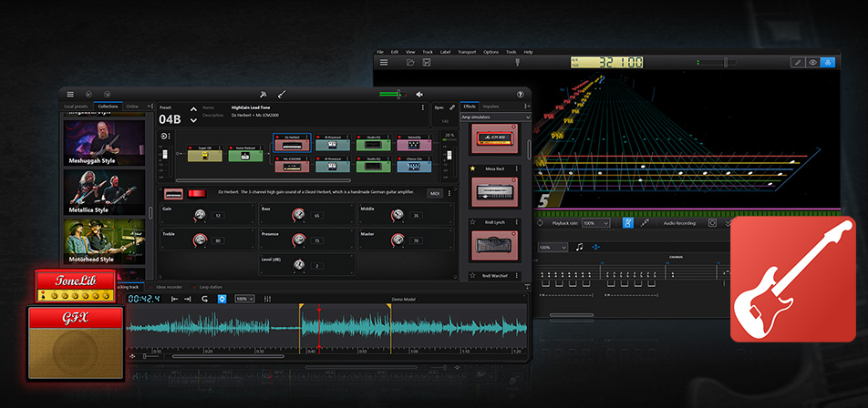Click the Gain knob
This screenshot has width=868, height=408.
[x=200, y=215]
